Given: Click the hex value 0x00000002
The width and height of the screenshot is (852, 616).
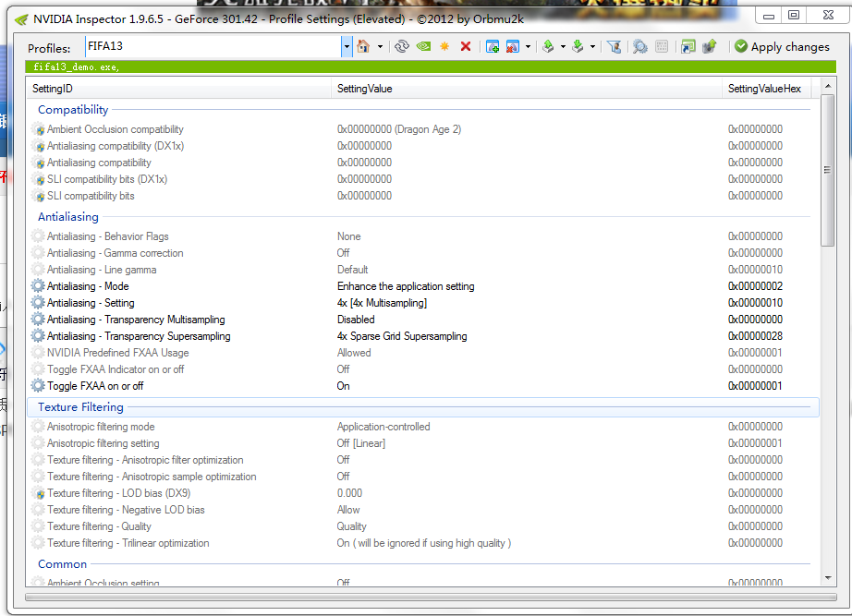Looking at the screenshot, I should (755, 286).
